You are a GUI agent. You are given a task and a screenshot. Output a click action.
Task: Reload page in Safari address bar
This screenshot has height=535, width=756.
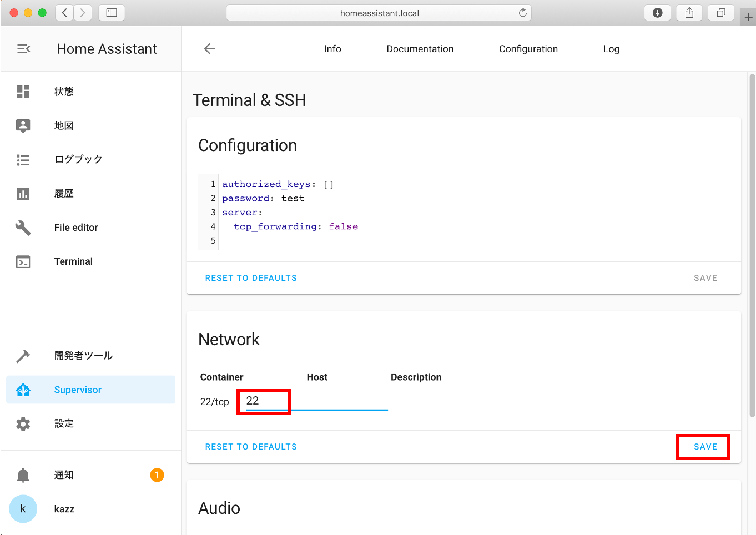(522, 13)
